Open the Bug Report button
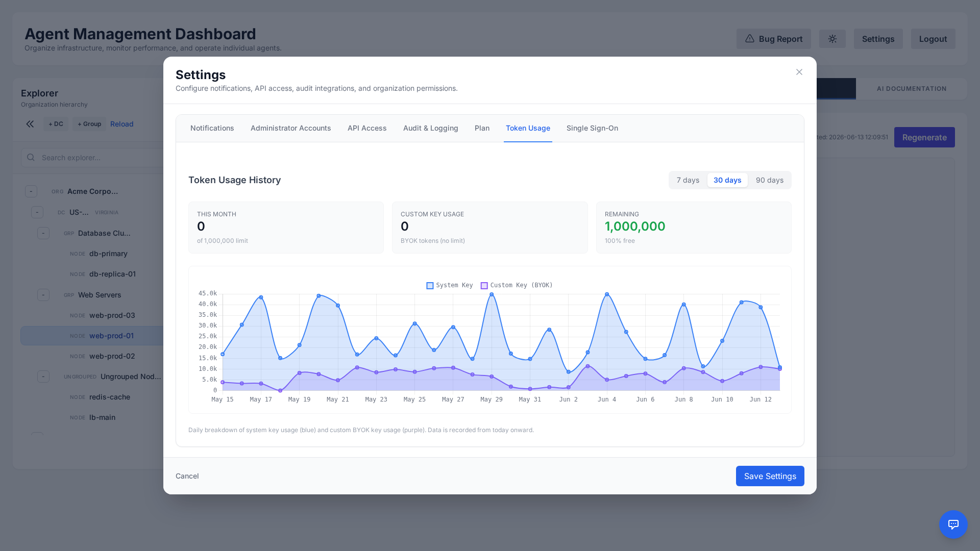This screenshot has width=980, height=551. point(774,39)
